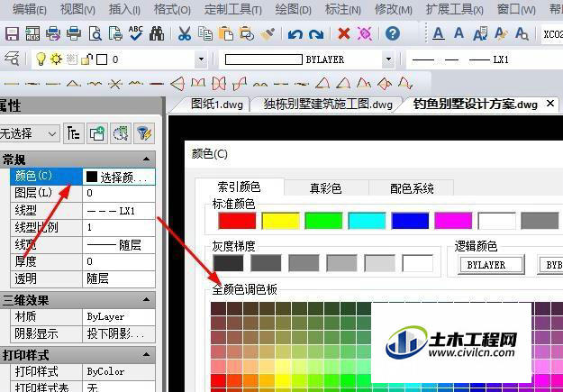Viewport: 563px width, 392px height.
Task: Delete using the red X icon
Action: click(343, 34)
